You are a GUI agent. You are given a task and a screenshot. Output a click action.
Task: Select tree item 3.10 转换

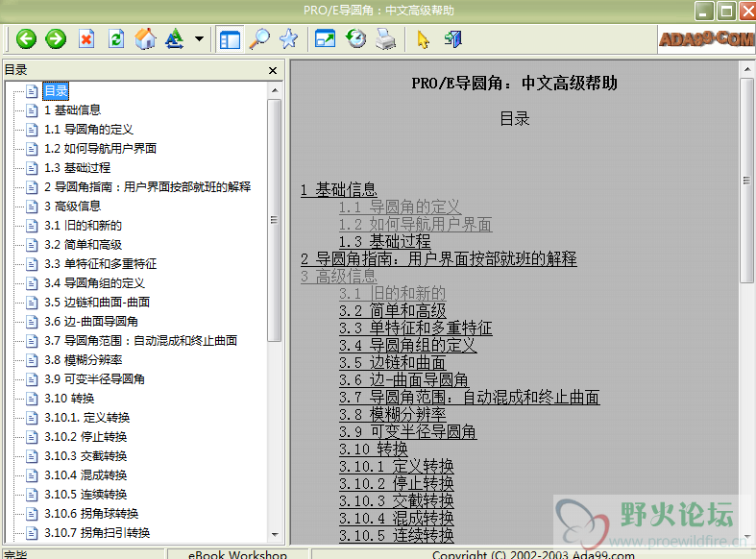[x=69, y=399]
